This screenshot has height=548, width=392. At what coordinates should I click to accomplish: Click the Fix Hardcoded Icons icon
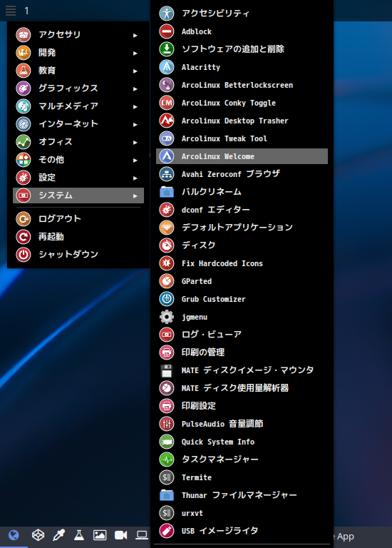[x=167, y=263]
